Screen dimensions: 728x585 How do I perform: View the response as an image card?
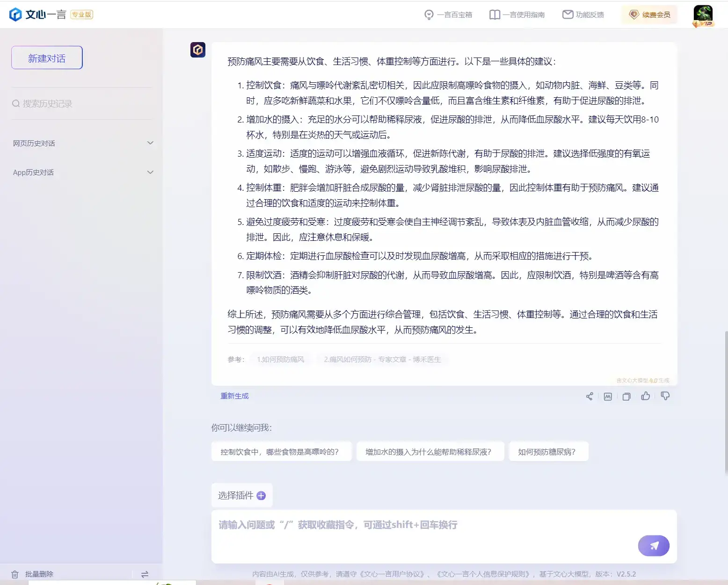608,396
